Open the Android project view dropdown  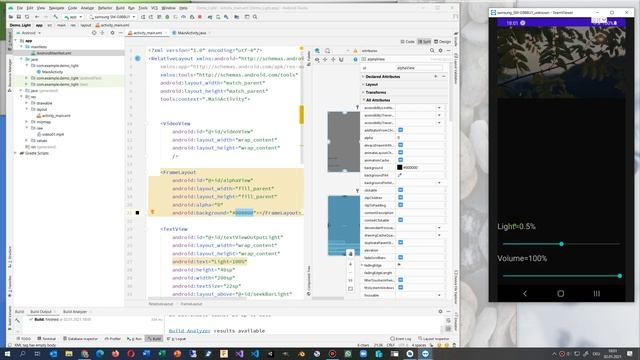point(28,33)
